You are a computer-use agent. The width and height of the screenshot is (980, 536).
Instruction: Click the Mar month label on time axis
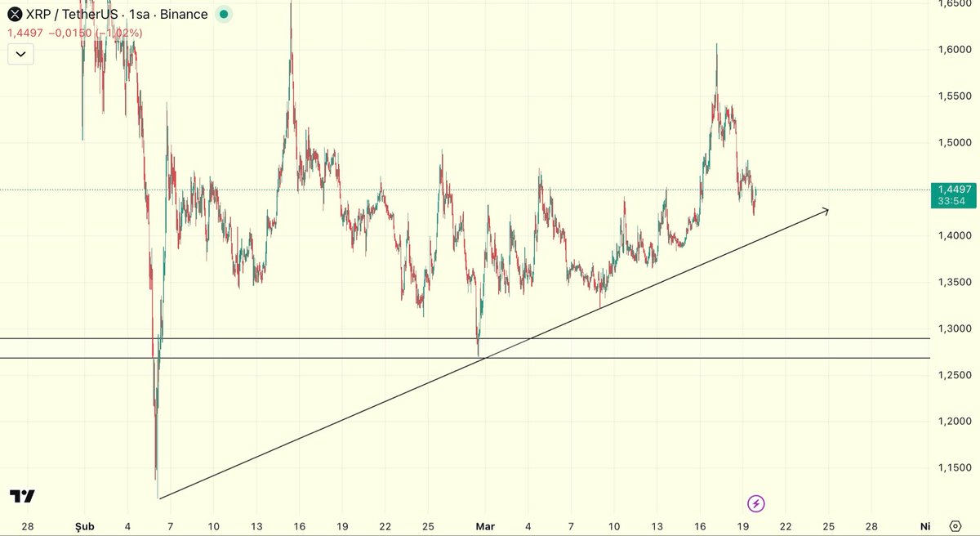coord(486,526)
